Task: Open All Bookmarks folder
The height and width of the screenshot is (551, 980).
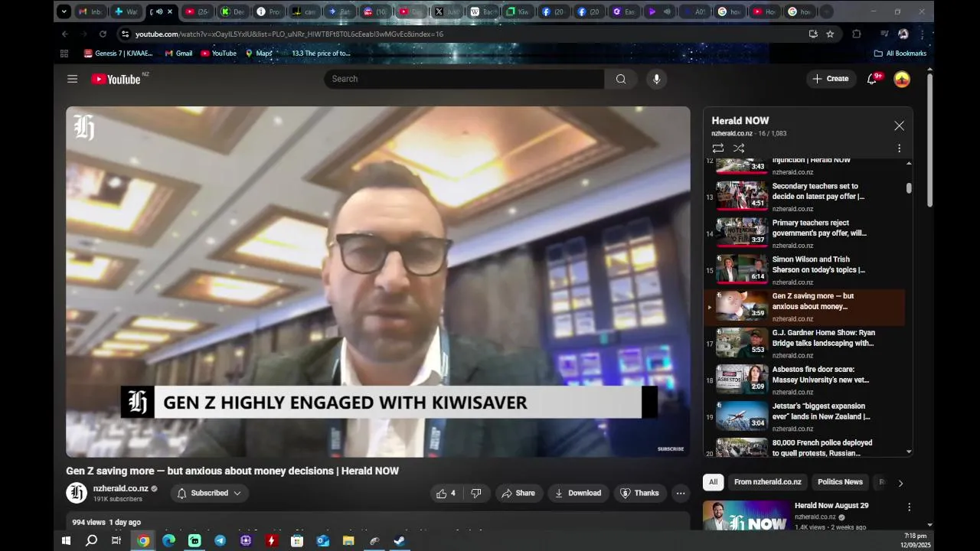Action: (x=900, y=54)
